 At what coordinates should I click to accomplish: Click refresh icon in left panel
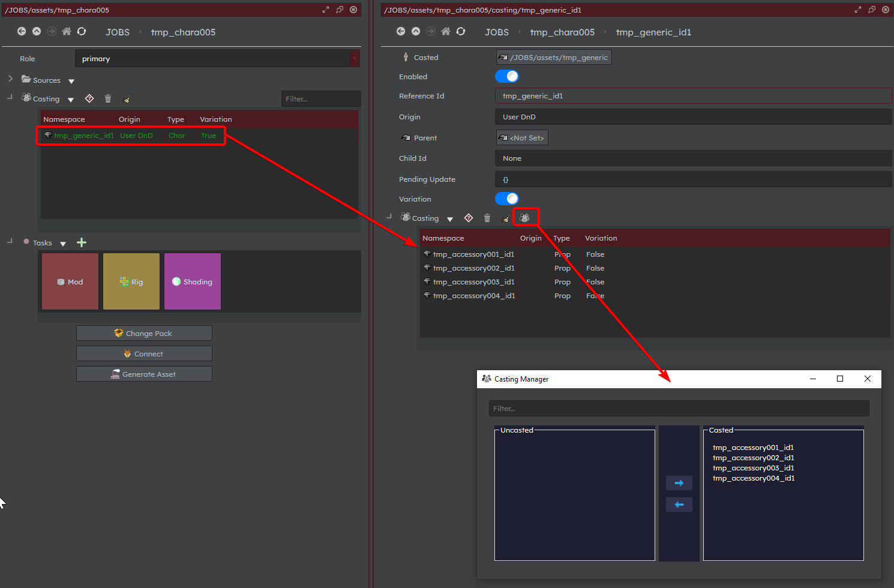coord(82,31)
